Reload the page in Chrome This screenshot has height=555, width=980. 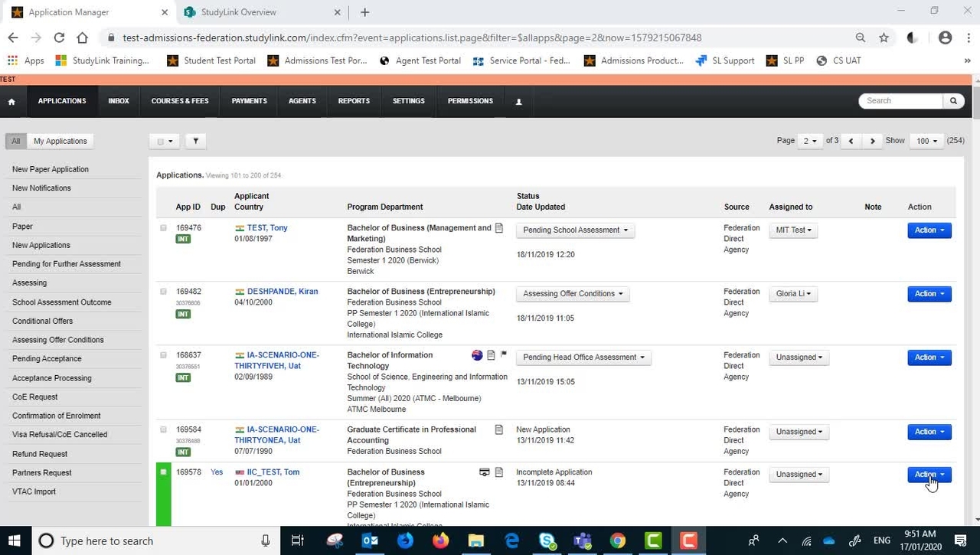[59, 38]
